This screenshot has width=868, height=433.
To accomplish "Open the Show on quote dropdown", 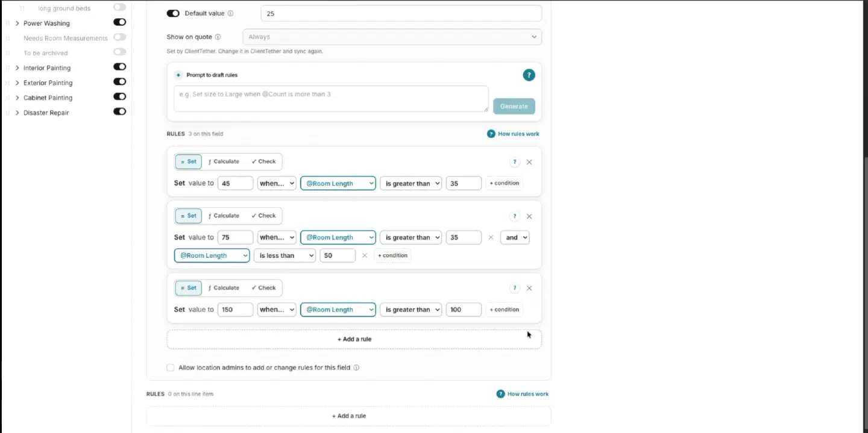I will 392,37.
